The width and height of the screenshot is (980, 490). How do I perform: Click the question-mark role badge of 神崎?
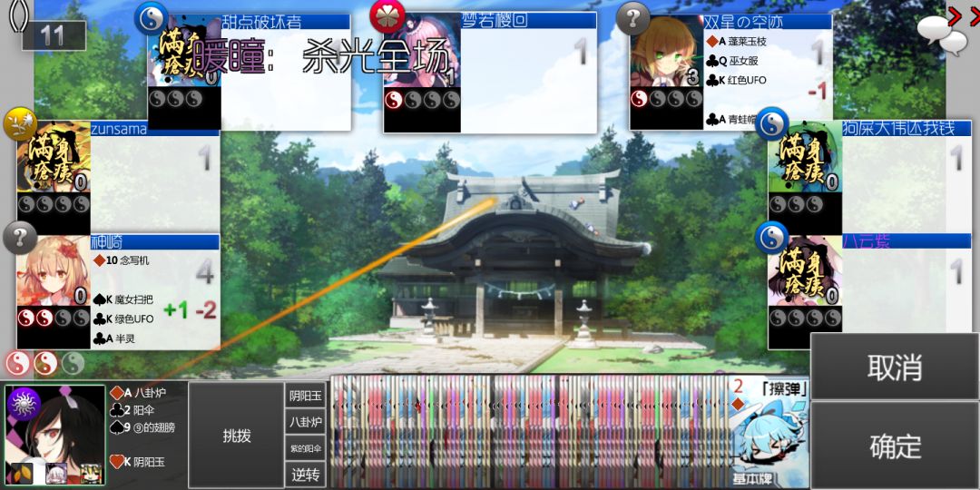click(x=20, y=238)
